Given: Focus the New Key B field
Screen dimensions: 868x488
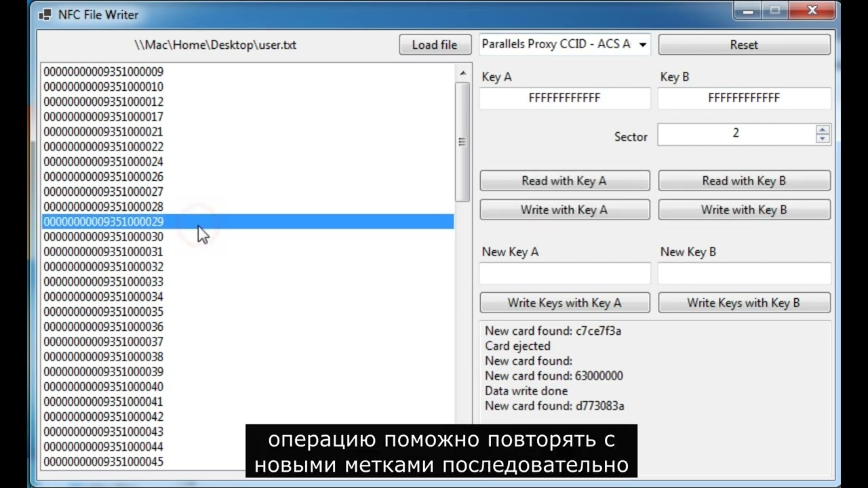Looking at the screenshot, I should click(744, 273).
